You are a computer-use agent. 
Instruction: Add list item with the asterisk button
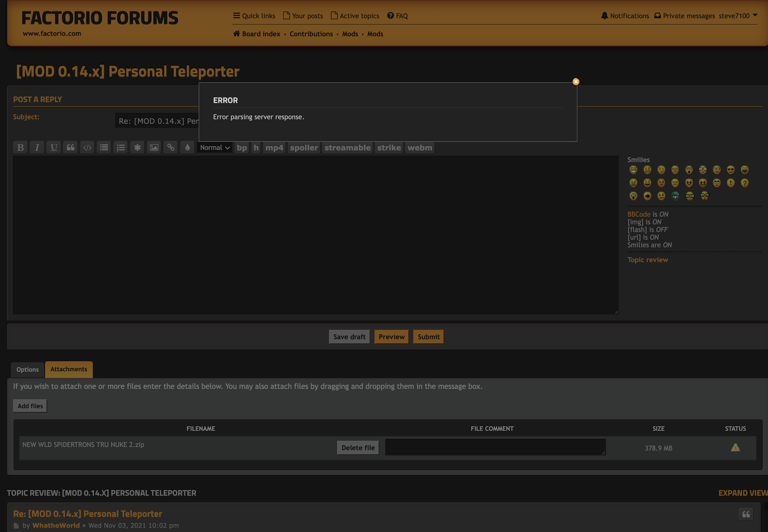(x=137, y=148)
